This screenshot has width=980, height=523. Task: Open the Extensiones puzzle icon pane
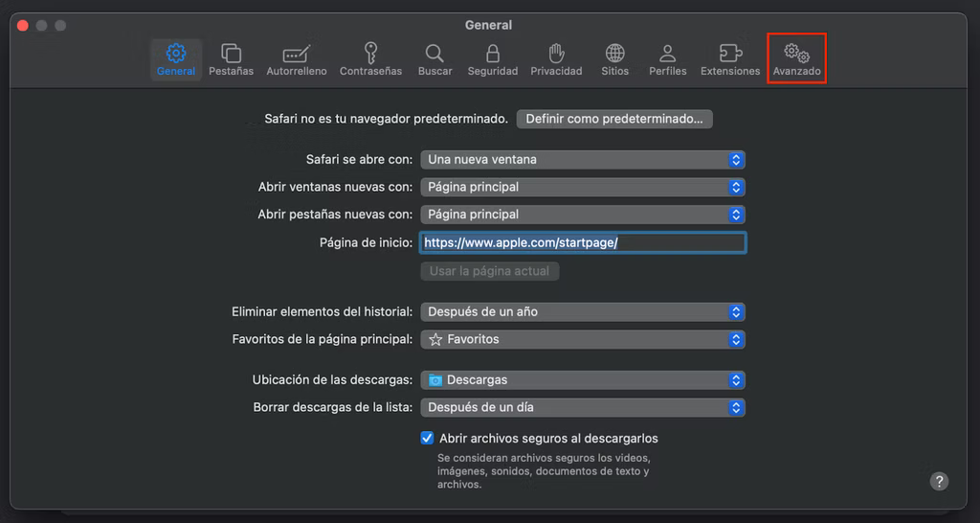730,60
